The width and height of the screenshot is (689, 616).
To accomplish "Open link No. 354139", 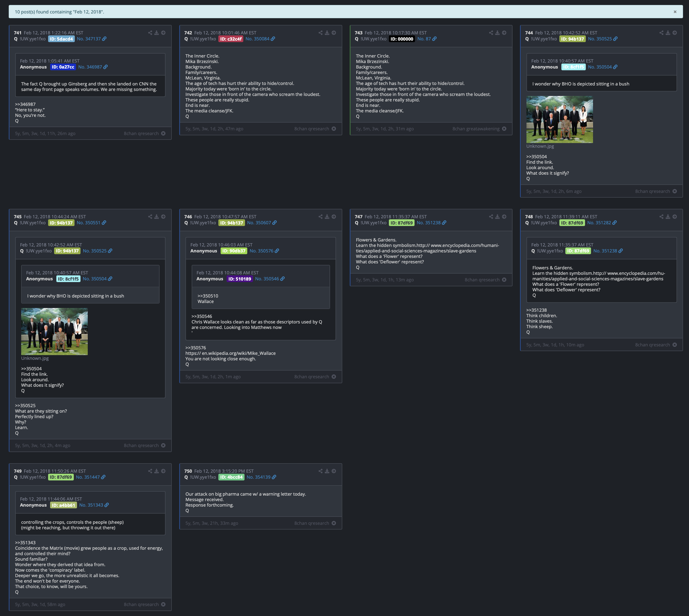I will point(261,477).
